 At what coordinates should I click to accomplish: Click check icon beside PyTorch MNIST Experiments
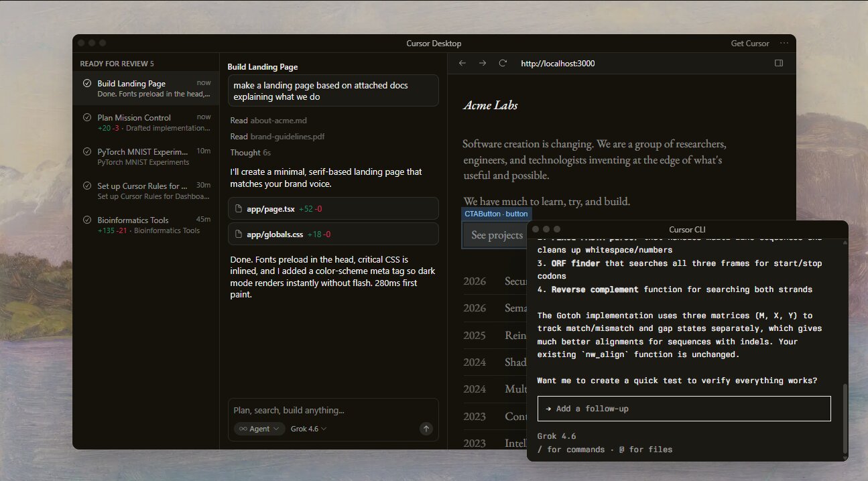[x=87, y=151]
